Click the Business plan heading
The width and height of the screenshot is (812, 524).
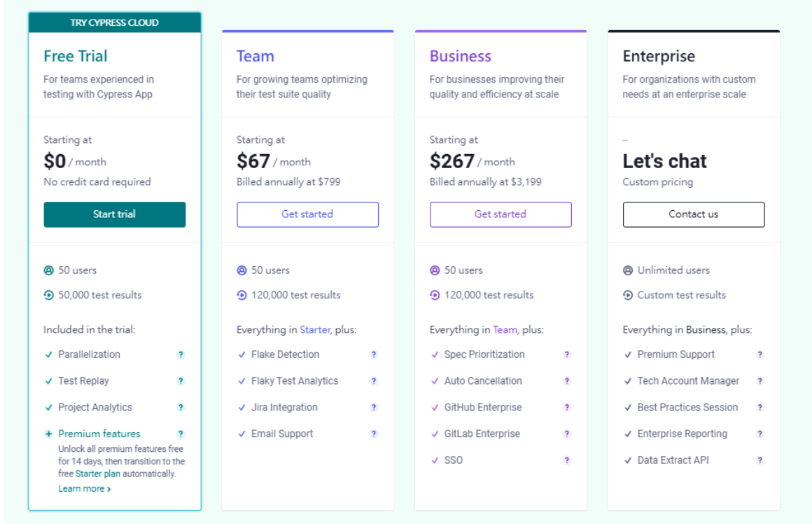(461, 56)
